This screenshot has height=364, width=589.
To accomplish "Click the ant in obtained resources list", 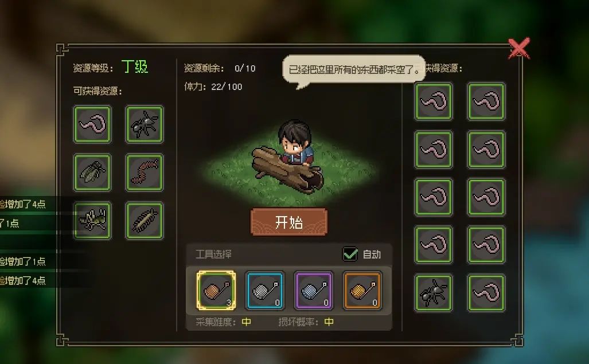I will (x=434, y=293).
